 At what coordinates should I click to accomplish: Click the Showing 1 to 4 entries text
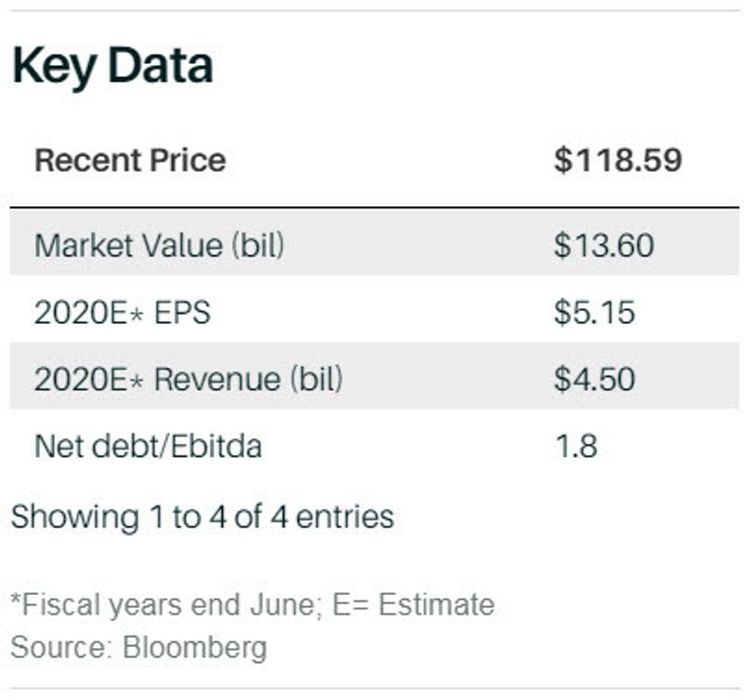(x=202, y=517)
